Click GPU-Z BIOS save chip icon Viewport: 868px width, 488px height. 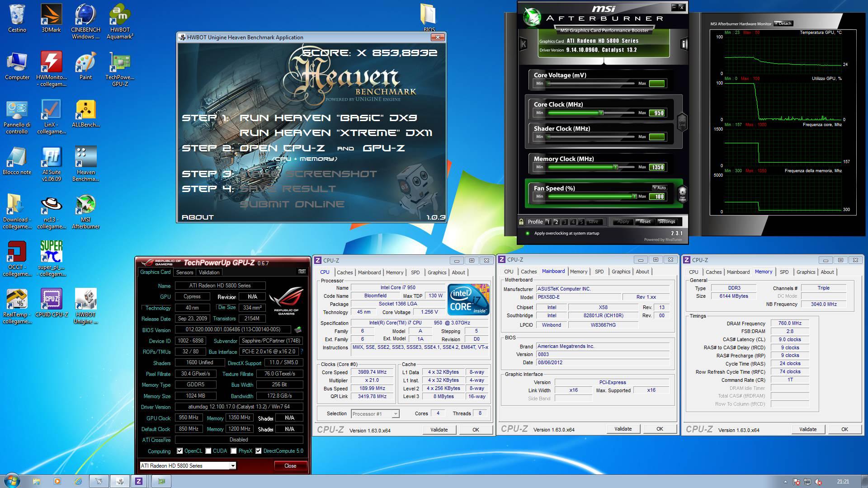pyautogui.click(x=297, y=329)
